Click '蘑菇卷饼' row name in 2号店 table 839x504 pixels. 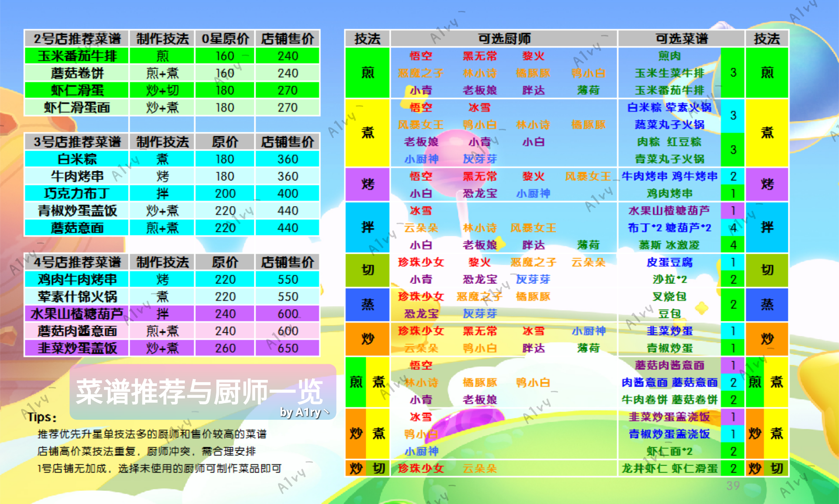tap(77, 73)
